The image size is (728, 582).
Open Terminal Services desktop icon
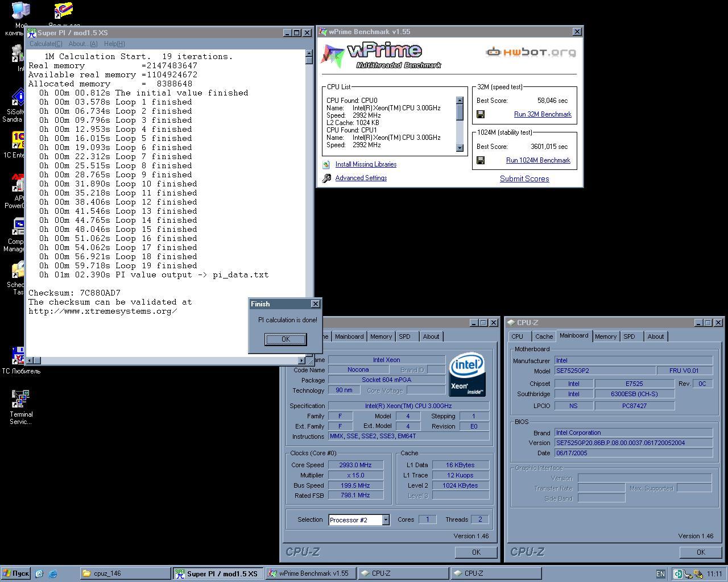pos(20,407)
